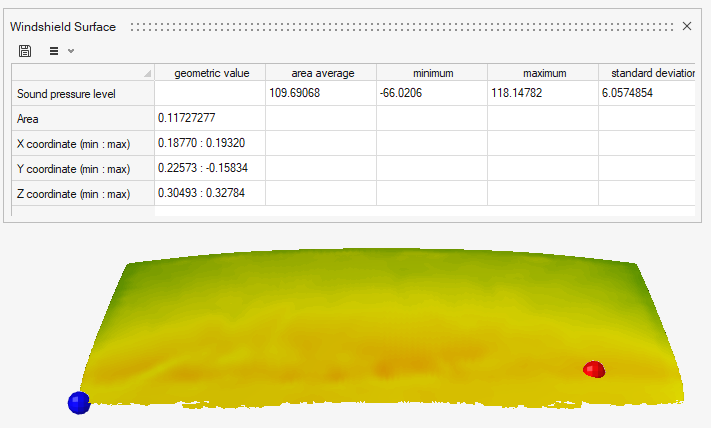Close the Windshield Surface panel
The height and width of the screenshot is (428, 711).
(687, 26)
